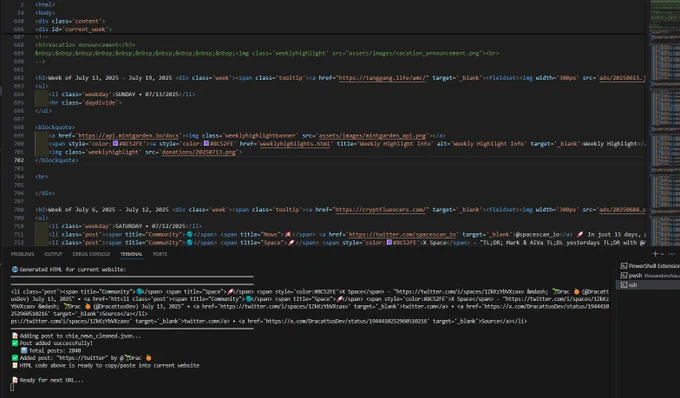Follow the weeklyhighlights.html link on line 700
Screen dimensions: 680x398
pos(295,144)
